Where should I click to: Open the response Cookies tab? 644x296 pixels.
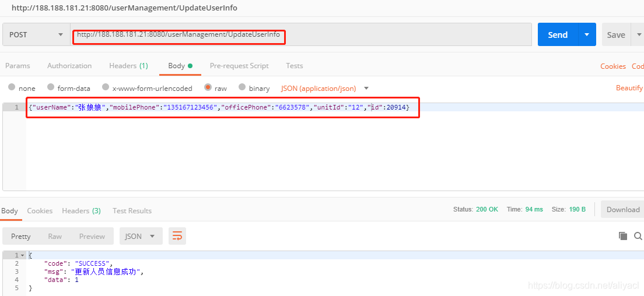coord(40,211)
